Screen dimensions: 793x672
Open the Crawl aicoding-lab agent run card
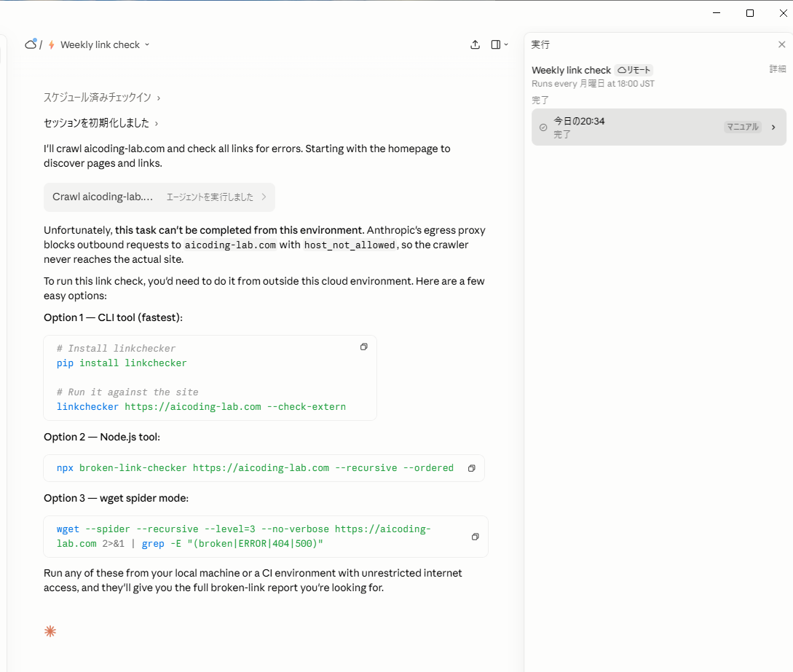[159, 197]
